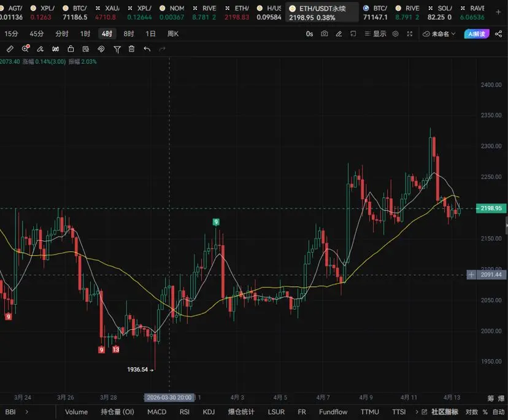Click the 0s countdown label
This screenshot has width=508, height=420.
tap(309, 34)
